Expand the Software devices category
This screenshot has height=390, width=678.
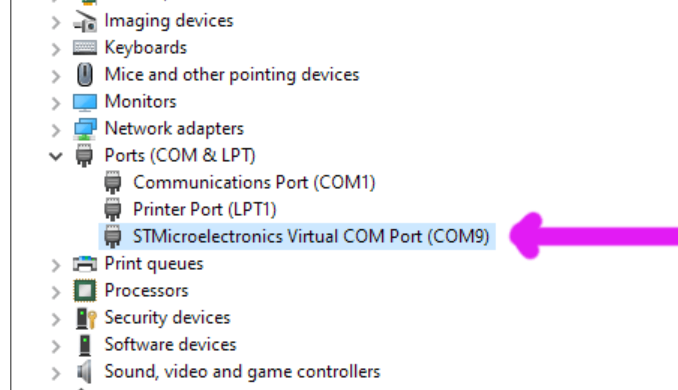click(56, 345)
